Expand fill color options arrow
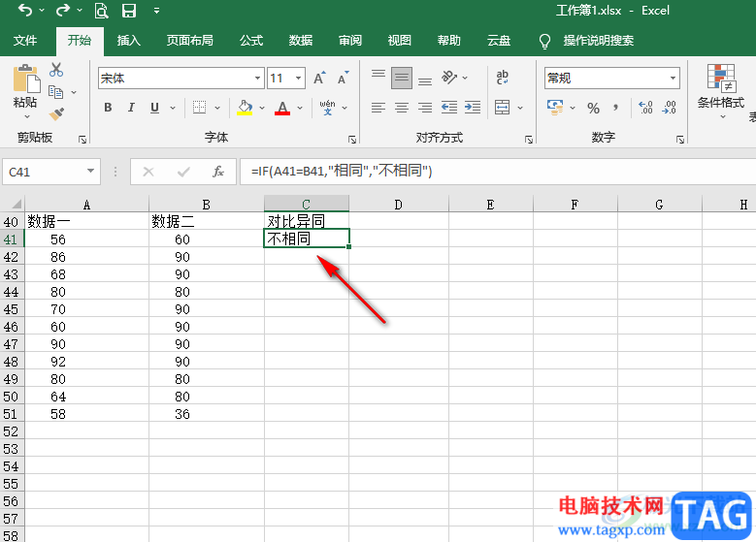 (x=262, y=108)
